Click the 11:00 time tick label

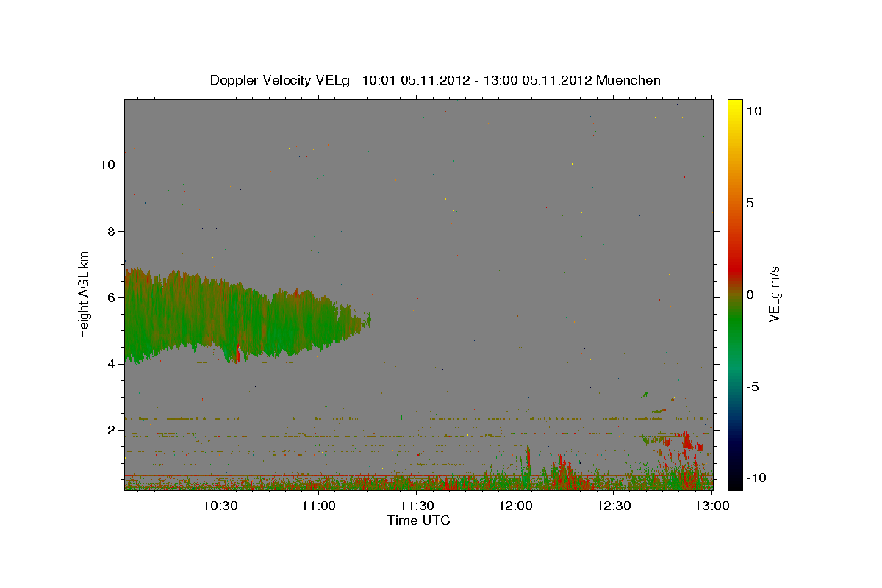pos(318,506)
